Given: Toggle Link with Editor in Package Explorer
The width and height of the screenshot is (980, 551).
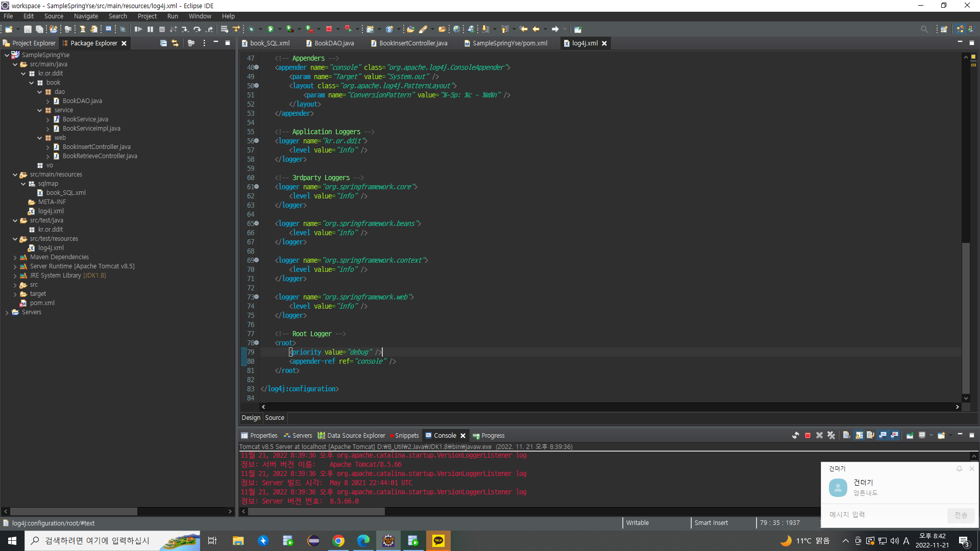Looking at the screenshot, I should [x=175, y=43].
